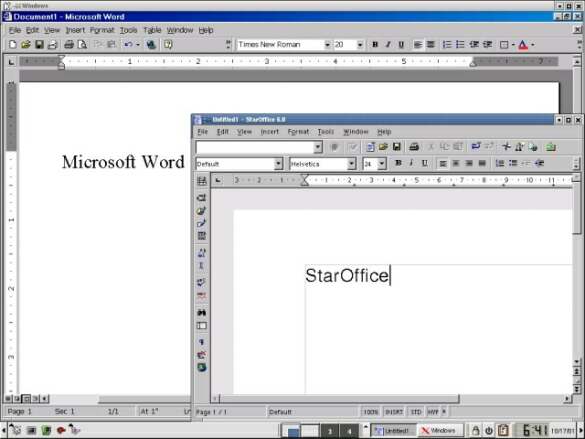Click the Navigator compass icon in StarOffice
The width and height of the screenshot is (585, 439).
coord(506,147)
